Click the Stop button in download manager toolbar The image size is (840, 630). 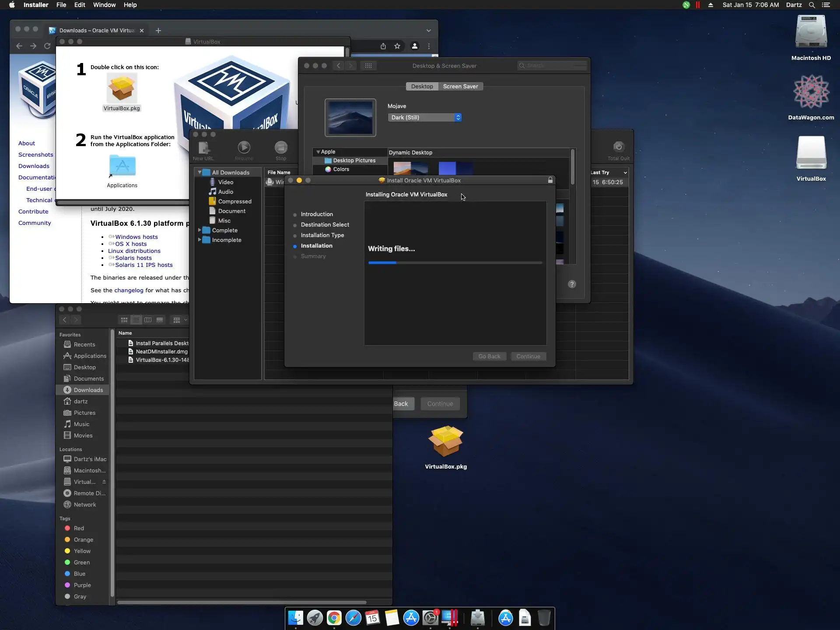pos(281,148)
